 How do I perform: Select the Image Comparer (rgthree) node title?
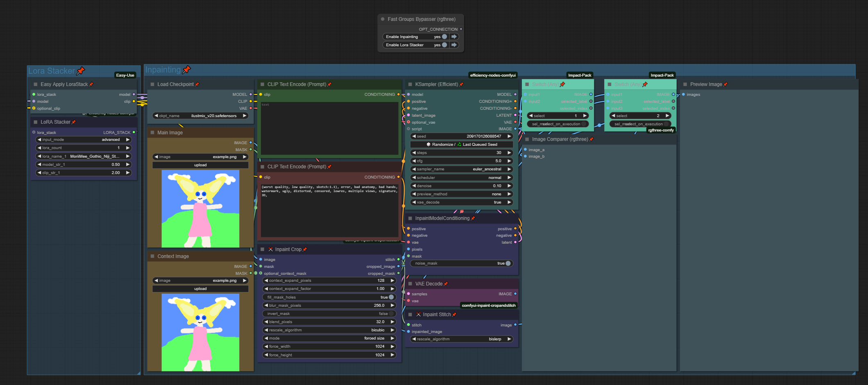(x=560, y=139)
